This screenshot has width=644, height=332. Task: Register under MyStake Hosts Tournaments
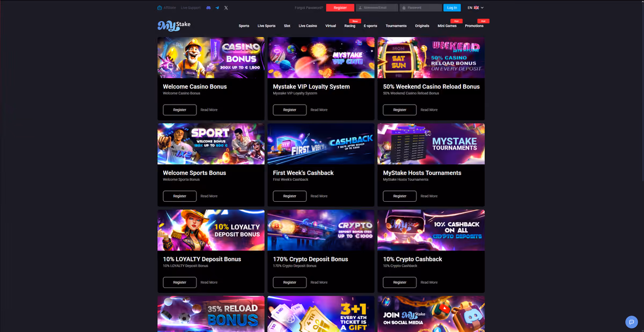(x=400, y=196)
